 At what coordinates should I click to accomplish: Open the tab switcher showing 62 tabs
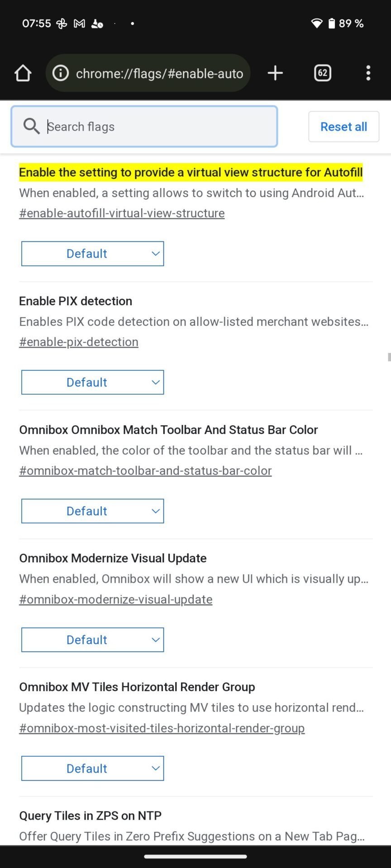pyautogui.click(x=323, y=73)
